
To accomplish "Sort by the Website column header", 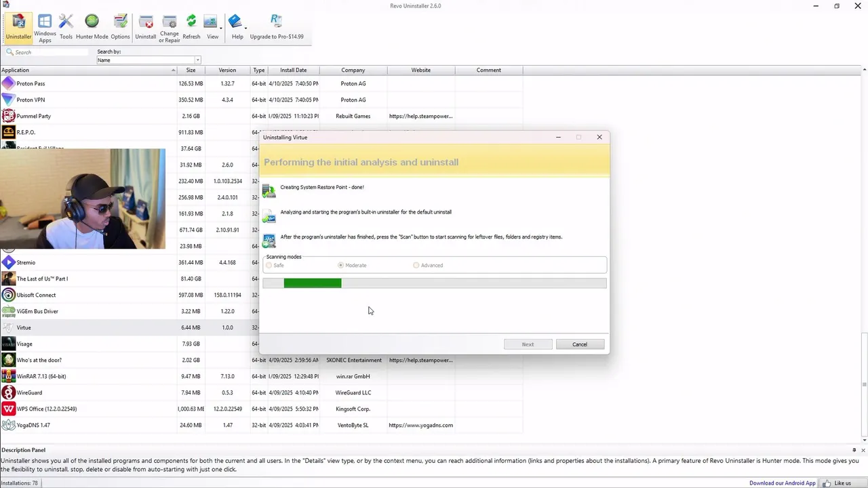I will point(420,70).
